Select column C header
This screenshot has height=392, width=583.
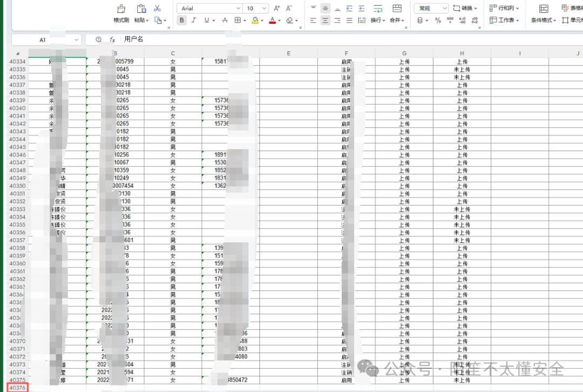(x=173, y=53)
